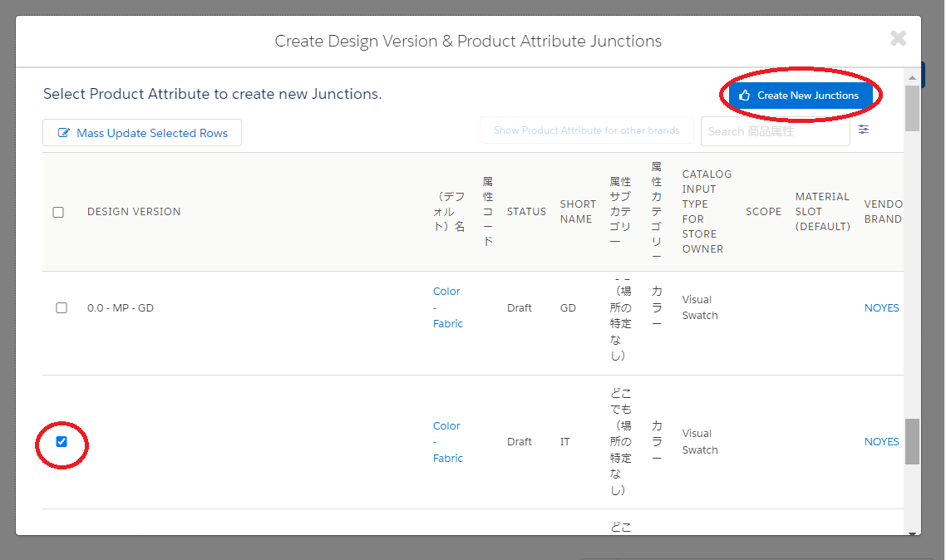
Task: Click Visual Swatch cell in IT row
Action: 700,442
